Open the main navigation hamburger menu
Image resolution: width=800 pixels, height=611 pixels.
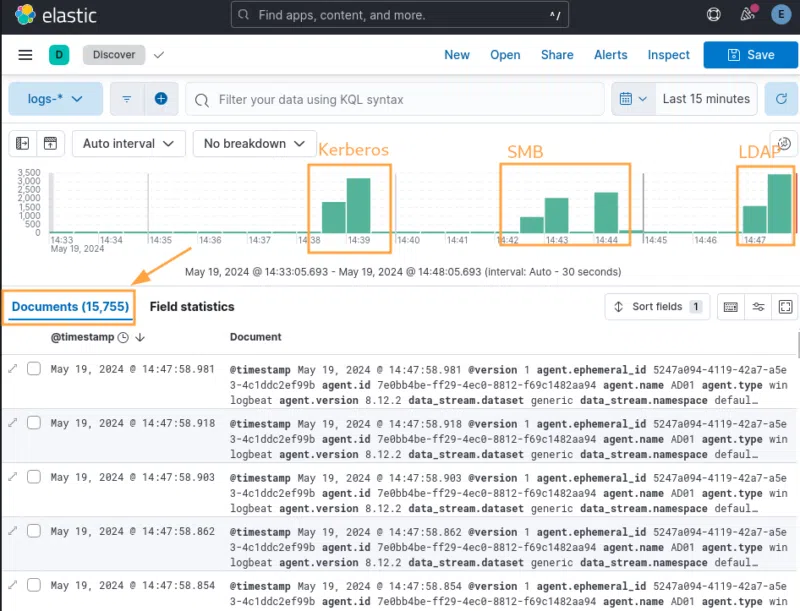tap(25, 55)
